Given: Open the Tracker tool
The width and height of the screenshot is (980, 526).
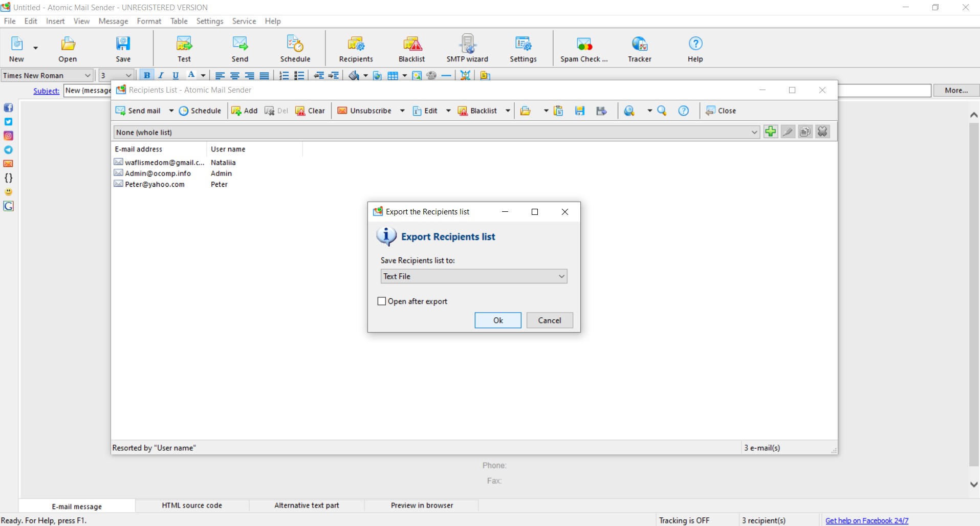Looking at the screenshot, I should pyautogui.click(x=640, y=49).
